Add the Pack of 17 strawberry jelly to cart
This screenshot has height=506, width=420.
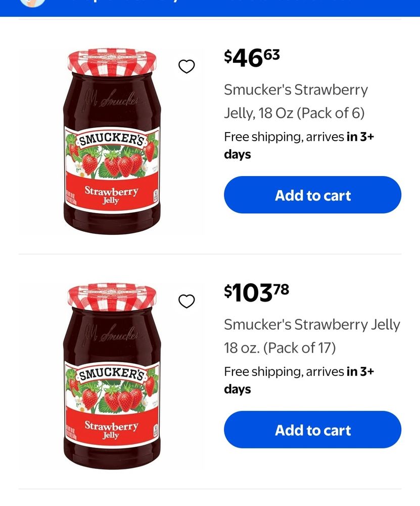312,430
